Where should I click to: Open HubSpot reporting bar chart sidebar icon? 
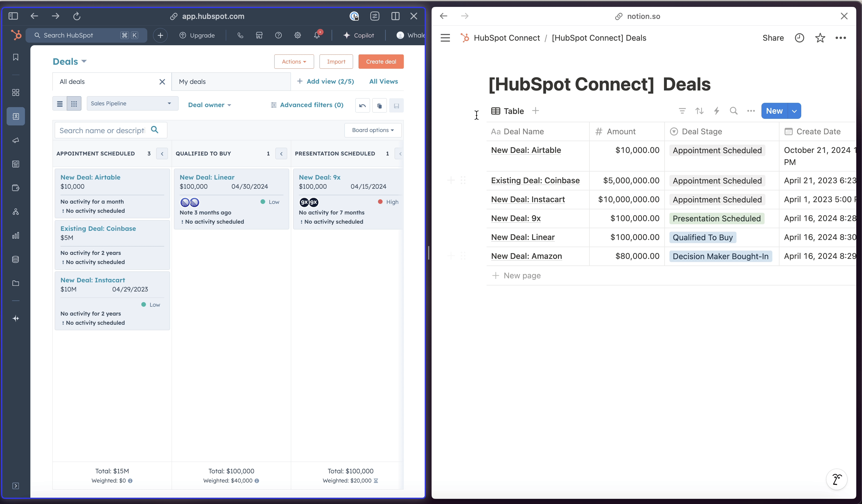[x=16, y=236]
